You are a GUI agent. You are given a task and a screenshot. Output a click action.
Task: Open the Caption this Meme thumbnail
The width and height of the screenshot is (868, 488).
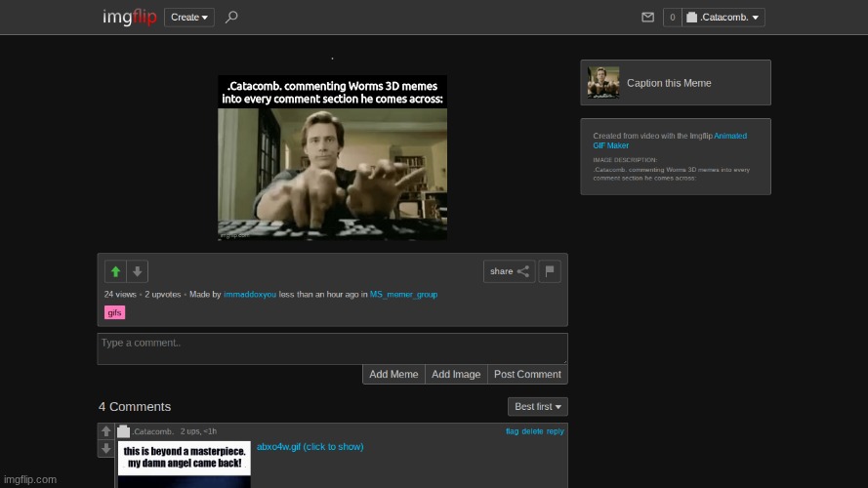click(x=603, y=82)
